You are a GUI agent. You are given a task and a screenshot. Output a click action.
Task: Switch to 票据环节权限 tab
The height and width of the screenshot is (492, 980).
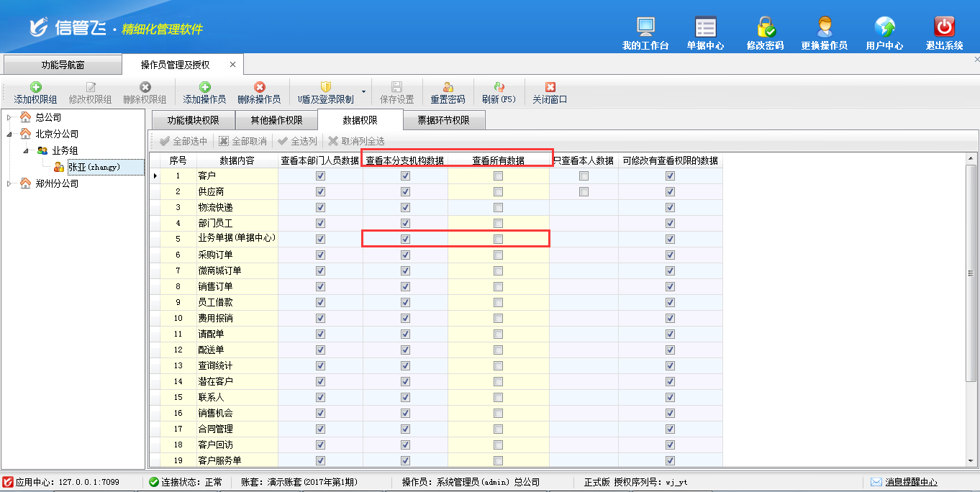(x=443, y=120)
